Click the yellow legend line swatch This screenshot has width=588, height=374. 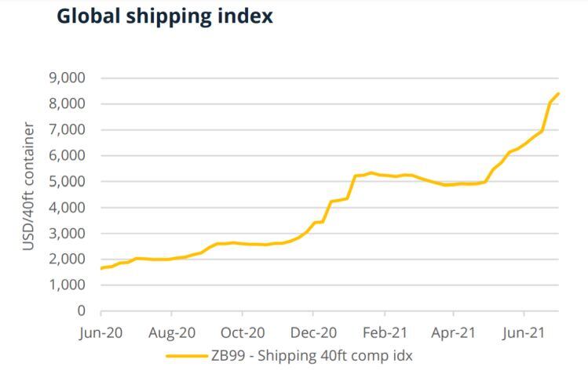coord(186,355)
